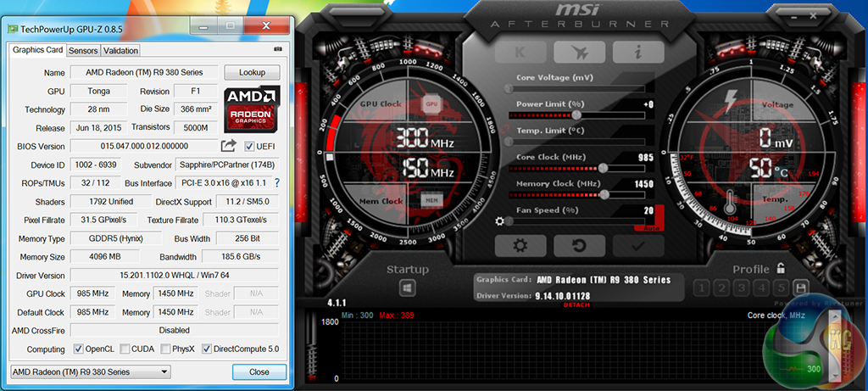Viewport: 868px width, 391px height.
Task: Click the profile lock padlock icon
Action: point(781,269)
